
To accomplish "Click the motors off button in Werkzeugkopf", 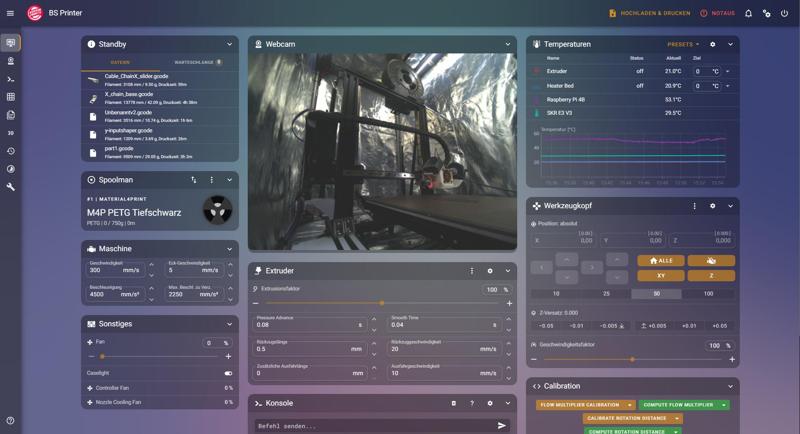I will [711, 261].
